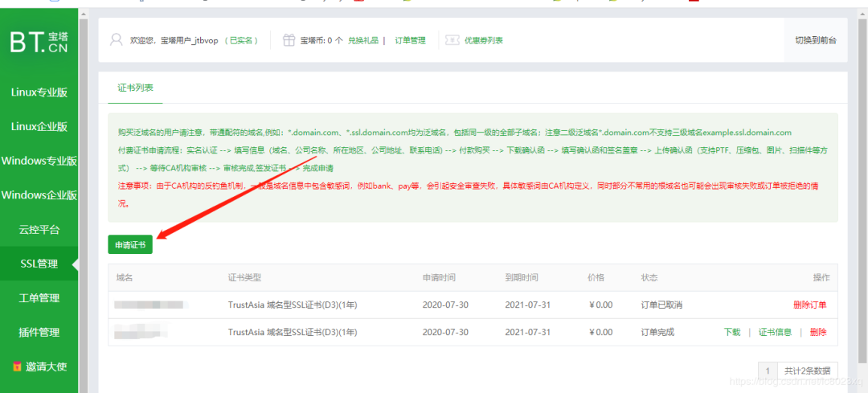Click the 邀请大使 gift icon
Image resolution: width=868 pixels, height=393 pixels.
click(x=17, y=366)
